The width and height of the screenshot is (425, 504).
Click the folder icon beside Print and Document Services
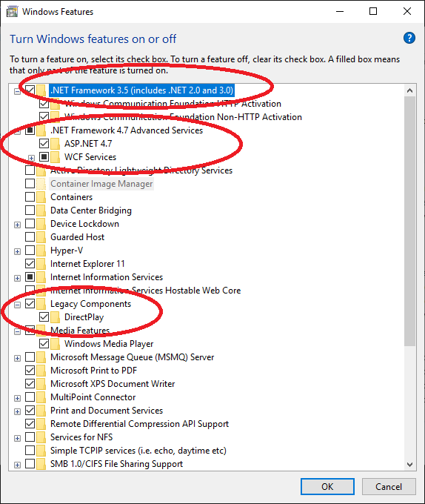[41, 411]
